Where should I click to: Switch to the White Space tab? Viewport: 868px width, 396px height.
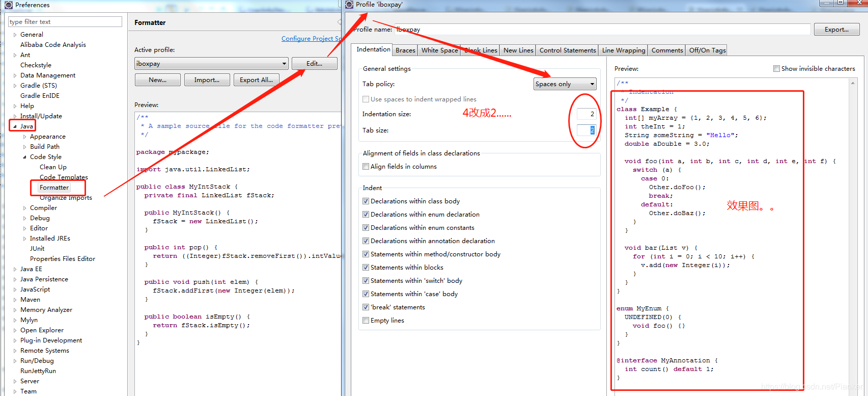coord(439,50)
